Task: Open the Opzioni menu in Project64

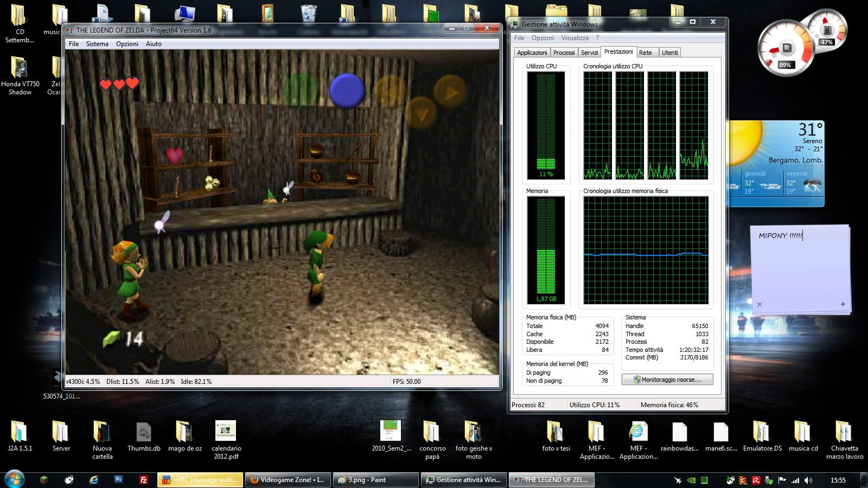Action: coord(127,44)
